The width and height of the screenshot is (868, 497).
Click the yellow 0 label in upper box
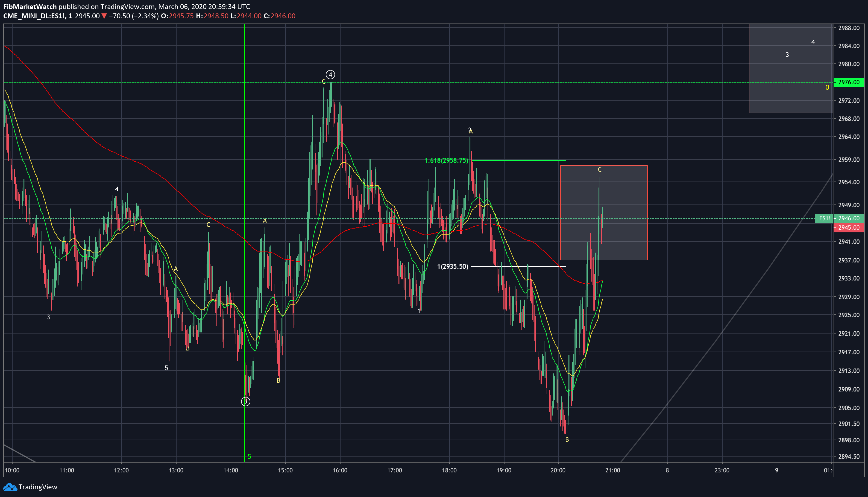pyautogui.click(x=827, y=88)
